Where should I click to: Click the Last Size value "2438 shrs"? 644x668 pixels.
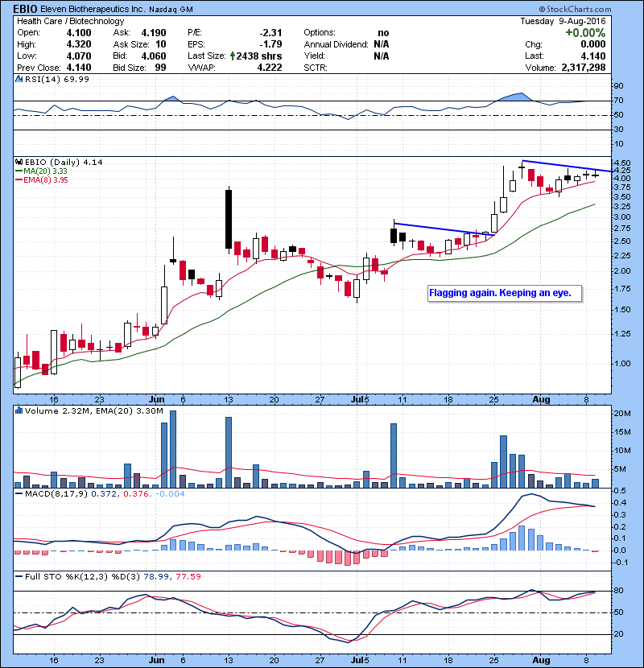point(259,56)
